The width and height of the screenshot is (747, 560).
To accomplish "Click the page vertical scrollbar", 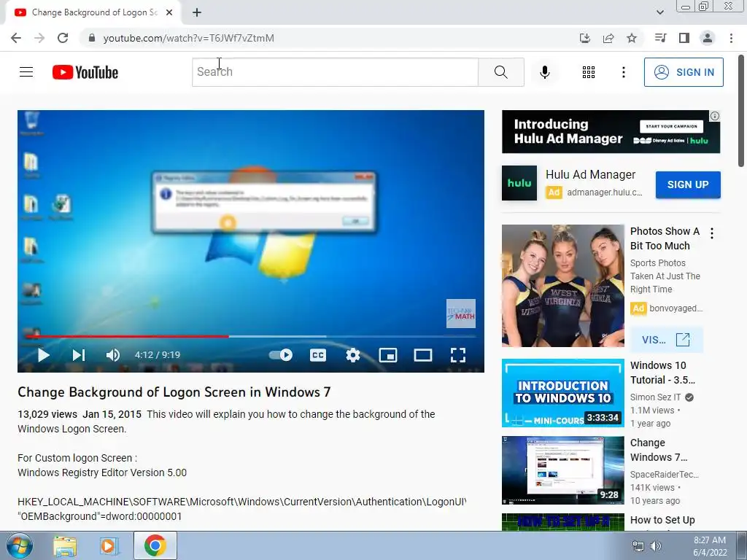I will point(741,111).
